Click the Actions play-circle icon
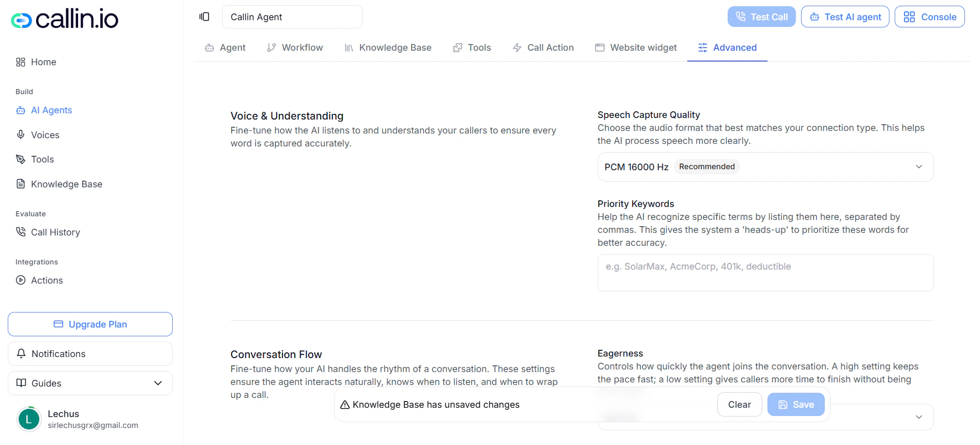Screen dimensions: 980x445 (x=21, y=280)
